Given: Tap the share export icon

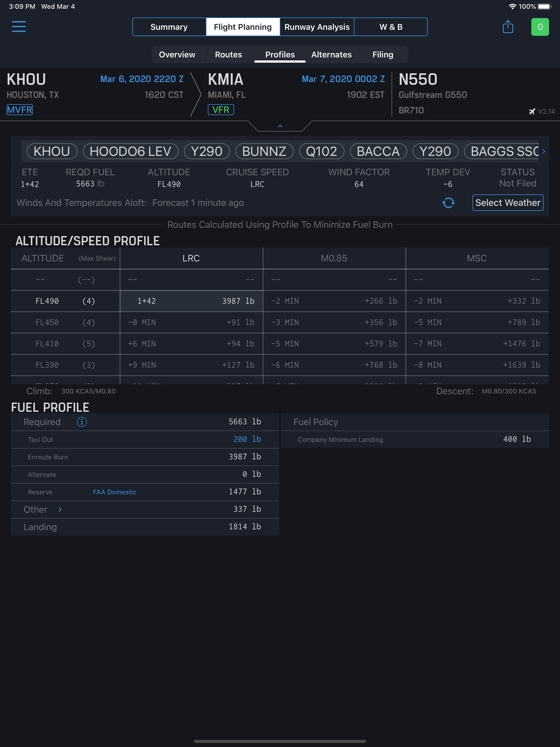Looking at the screenshot, I should coord(508,27).
